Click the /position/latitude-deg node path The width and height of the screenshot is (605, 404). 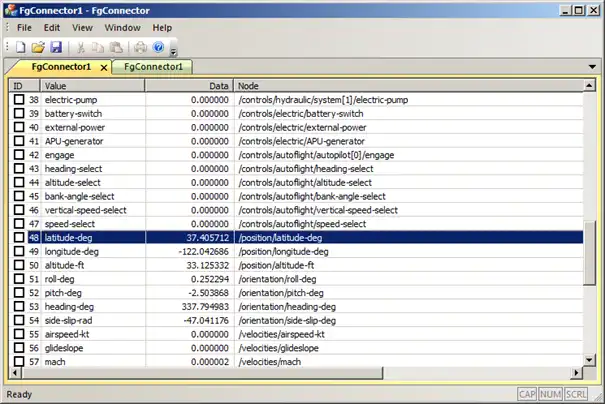click(x=280, y=238)
